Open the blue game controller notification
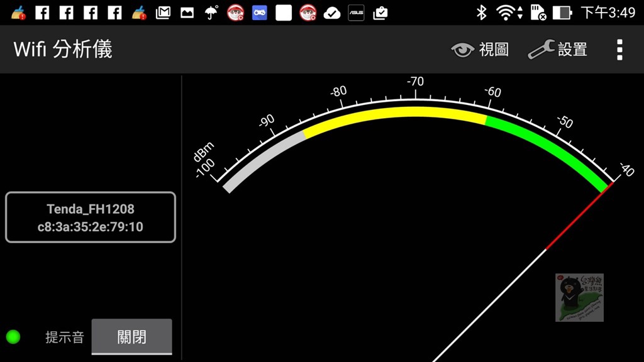The height and width of the screenshot is (362, 644). (x=260, y=13)
